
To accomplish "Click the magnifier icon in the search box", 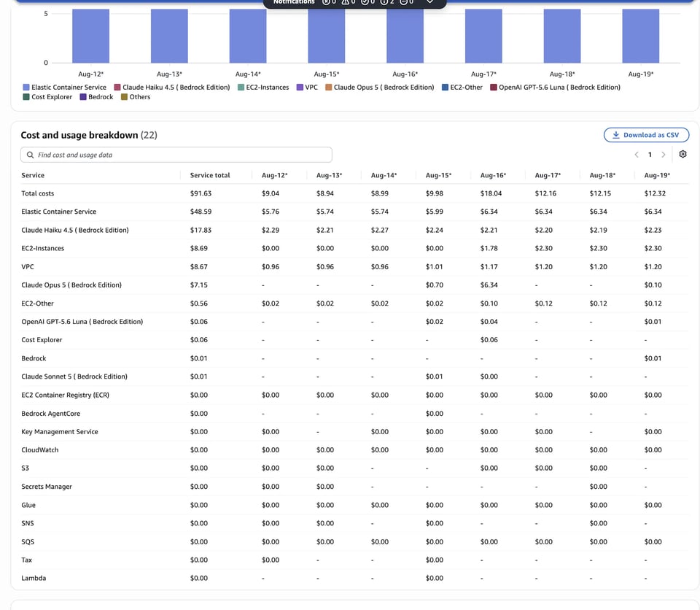I will tap(30, 155).
